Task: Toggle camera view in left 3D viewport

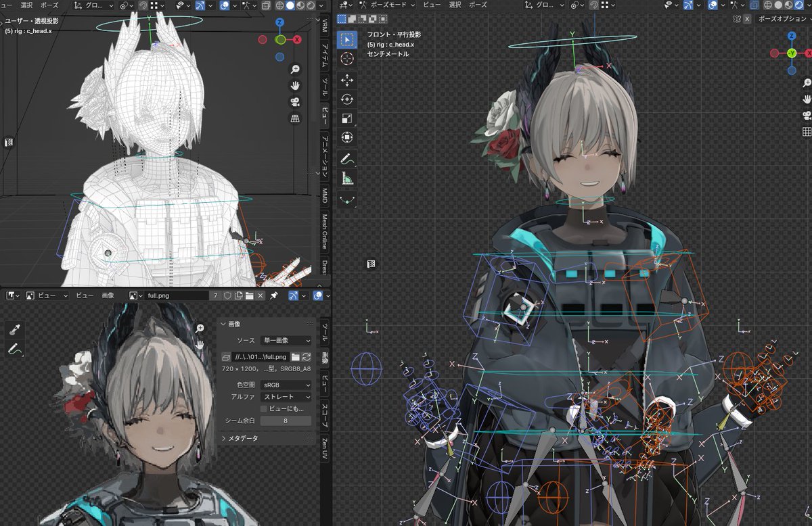Action: coord(295,102)
